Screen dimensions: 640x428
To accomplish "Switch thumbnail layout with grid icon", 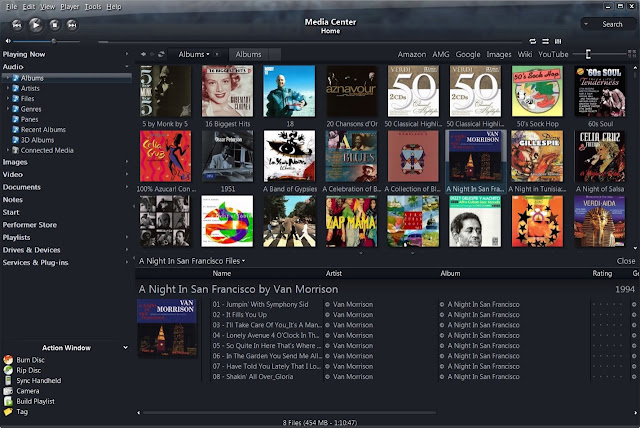I will click(x=632, y=54).
